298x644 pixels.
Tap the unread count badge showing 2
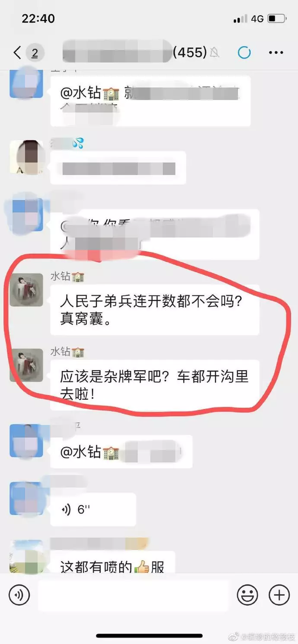click(x=35, y=52)
